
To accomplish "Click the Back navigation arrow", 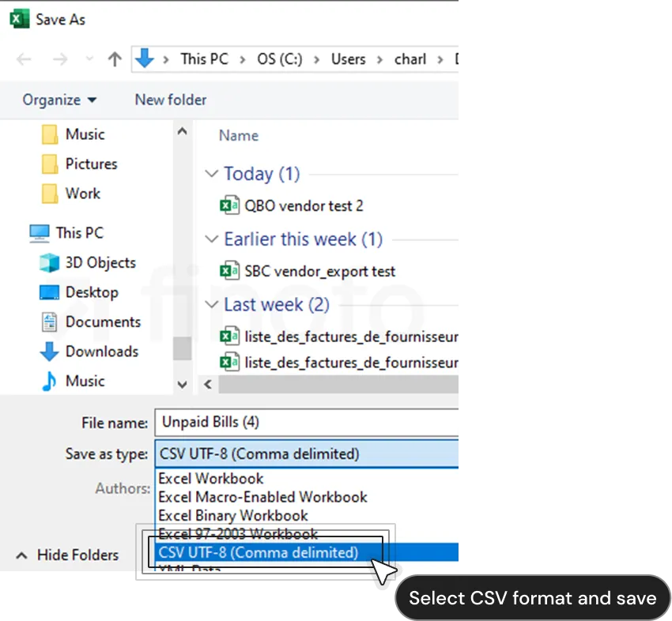I will (x=24, y=59).
